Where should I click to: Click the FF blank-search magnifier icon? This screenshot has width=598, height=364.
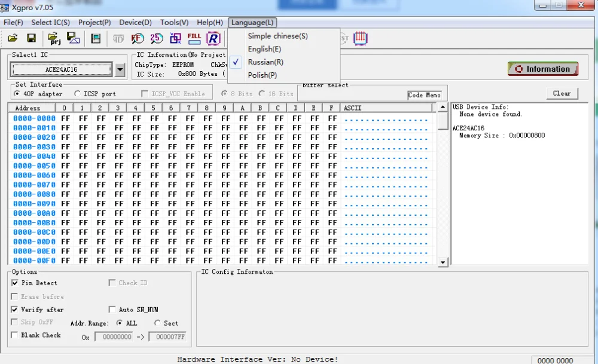[138, 38]
